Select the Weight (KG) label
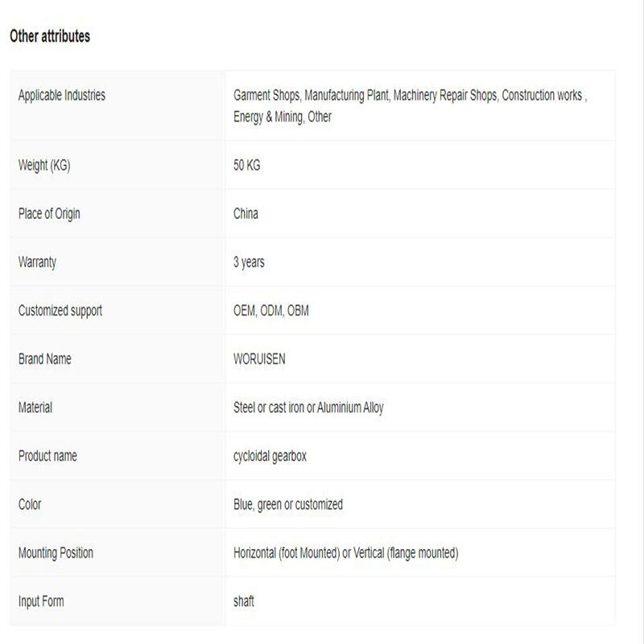 [44, 165]
